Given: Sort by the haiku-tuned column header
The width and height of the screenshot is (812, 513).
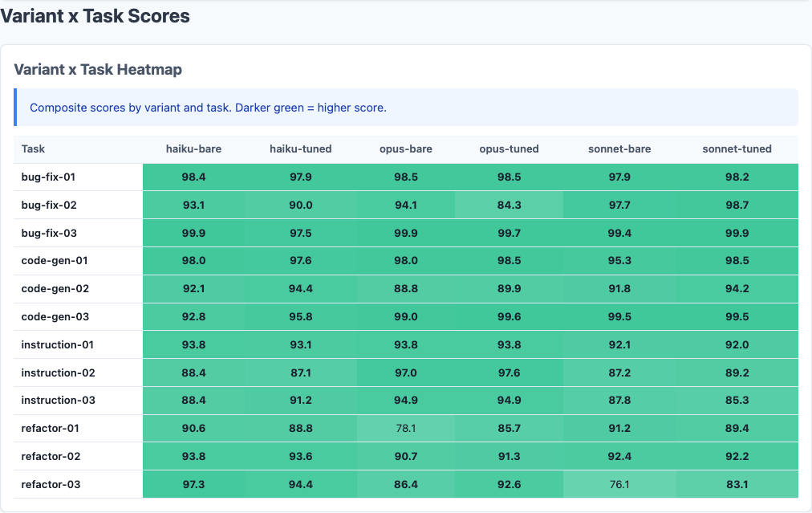Looking at the screenshot, I should coord(300,149).
